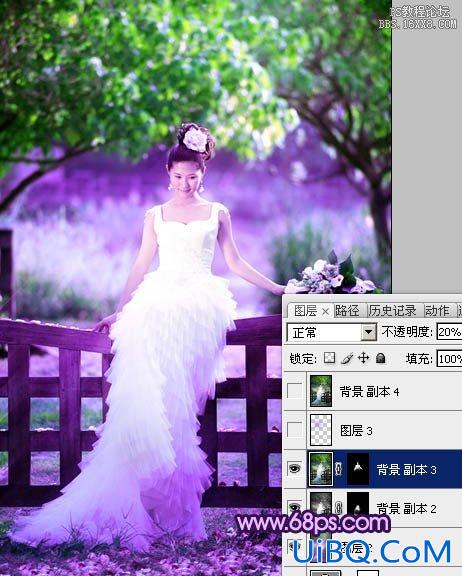This screenshot has height=576, width=462.
Task: Hide the 背景 副本 3 layer eye
Action: [295, 469]
